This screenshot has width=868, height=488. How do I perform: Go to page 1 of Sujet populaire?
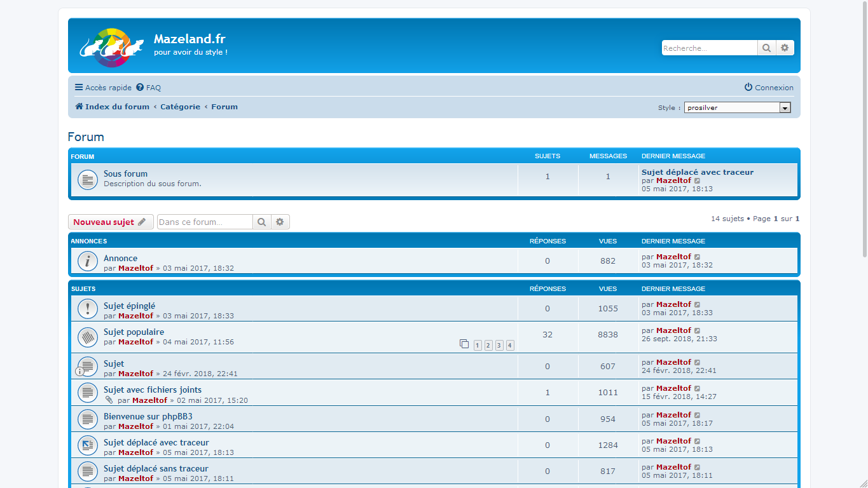tap(478, 345)
